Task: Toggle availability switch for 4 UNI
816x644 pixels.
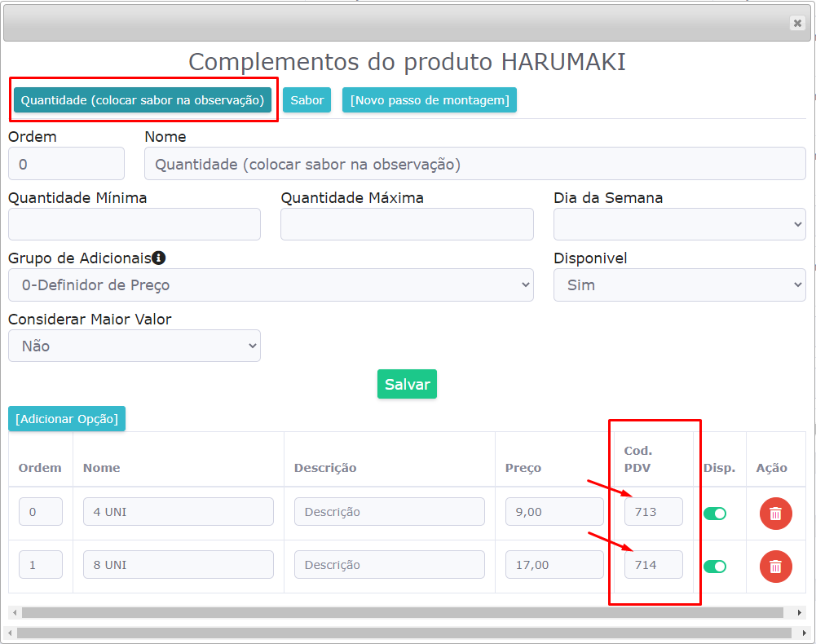Action: 715,514
